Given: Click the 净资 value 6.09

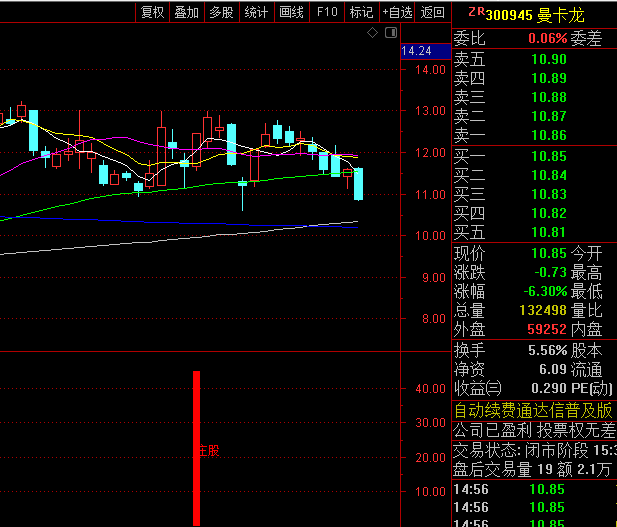Looking at the screenshot, I should [x=552, y=369].
